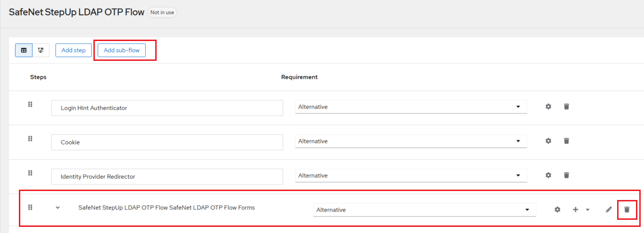Switch to flow diagram view
This screenshot has width=644, height=233.
click(x=41, y=50)
